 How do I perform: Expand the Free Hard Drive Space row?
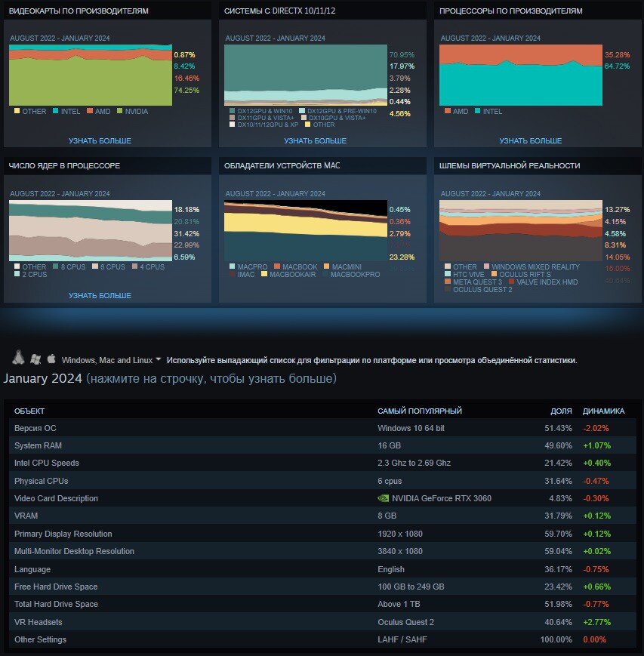(322, 587)
